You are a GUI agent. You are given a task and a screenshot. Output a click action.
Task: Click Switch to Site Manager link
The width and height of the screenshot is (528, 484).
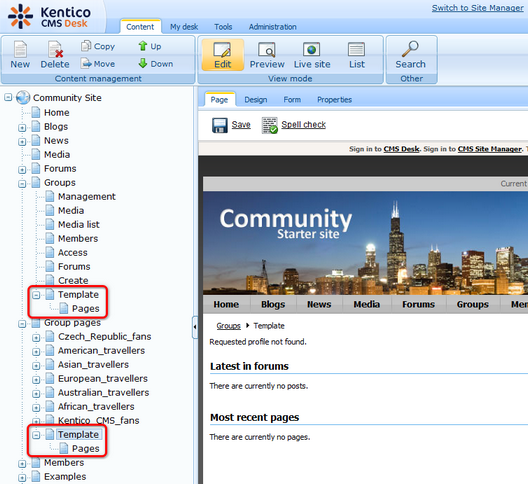477,8
